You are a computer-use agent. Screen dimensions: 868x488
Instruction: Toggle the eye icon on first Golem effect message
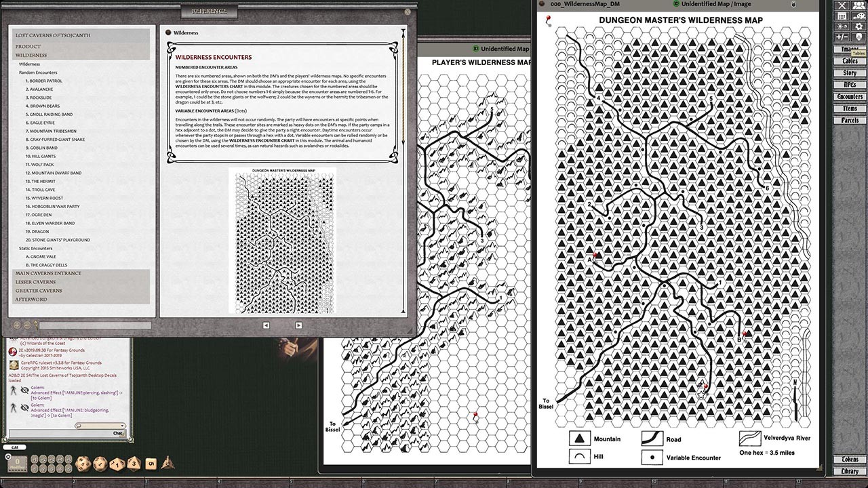24,390
